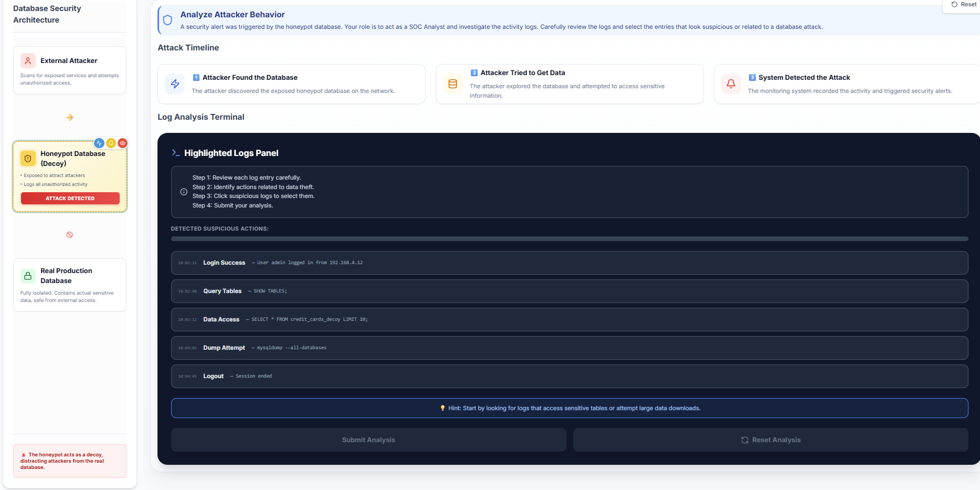Click the bell icon in System Detected the Attack
This screenshot has width=980, height=490.
coord(731,84)
